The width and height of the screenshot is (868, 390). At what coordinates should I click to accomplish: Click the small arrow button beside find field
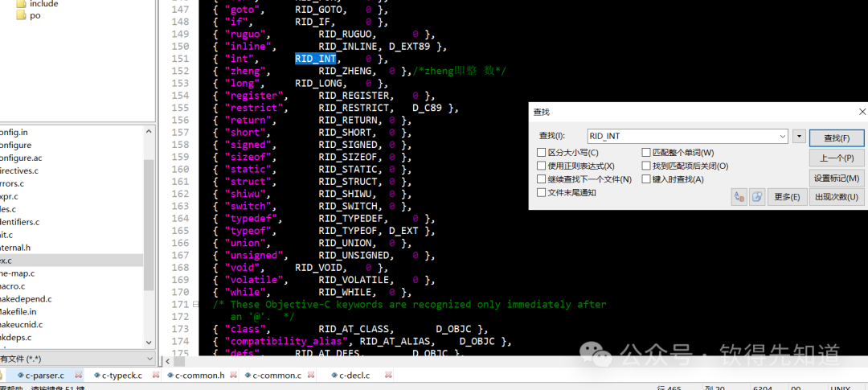(799, 136)
